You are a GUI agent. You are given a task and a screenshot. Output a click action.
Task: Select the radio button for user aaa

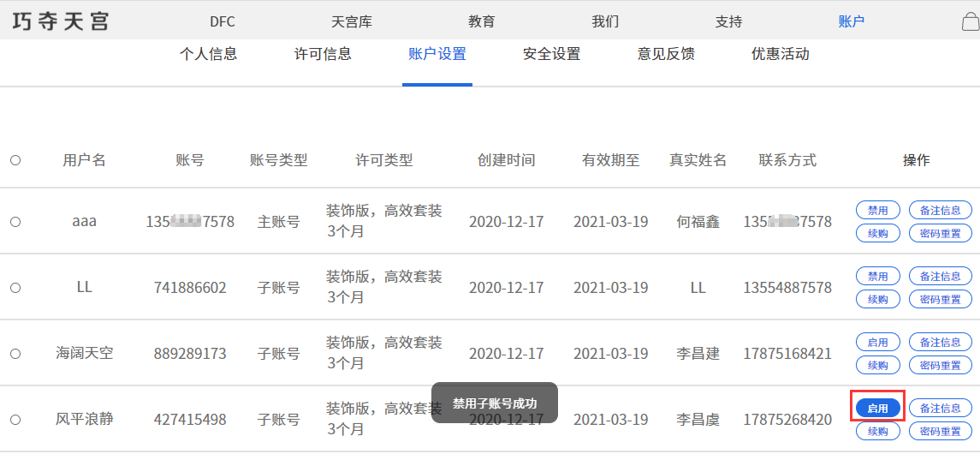15,222
